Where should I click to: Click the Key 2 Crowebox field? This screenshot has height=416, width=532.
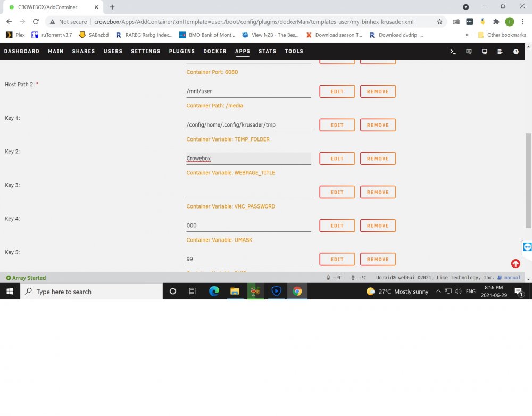coord(248,159)
